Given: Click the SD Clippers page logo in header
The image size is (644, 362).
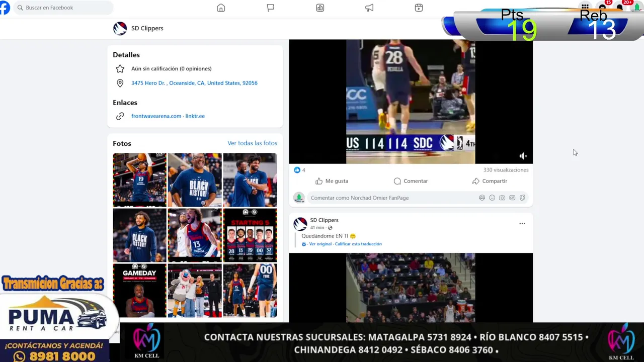Looking at the screenshot, I should point(120,28).
